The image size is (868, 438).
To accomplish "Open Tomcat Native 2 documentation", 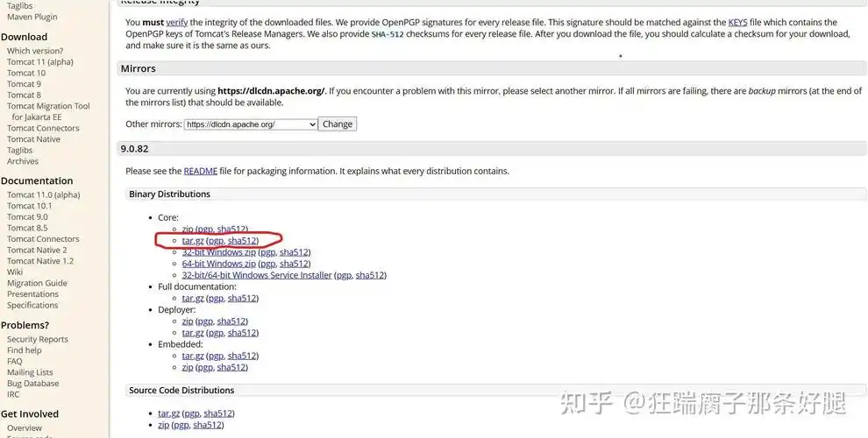I will [37, 250].
